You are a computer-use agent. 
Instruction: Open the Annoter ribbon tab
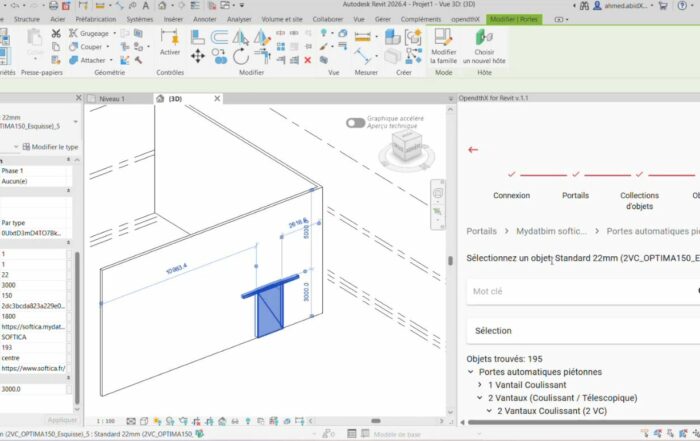205,19
